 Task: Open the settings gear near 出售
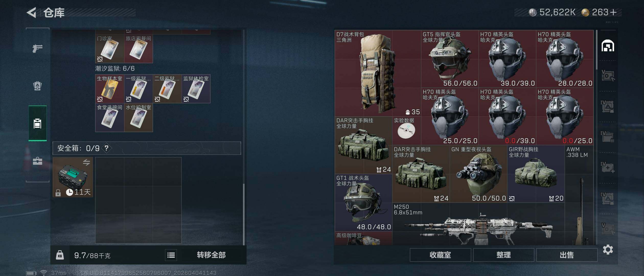click(x=608, y=249)
